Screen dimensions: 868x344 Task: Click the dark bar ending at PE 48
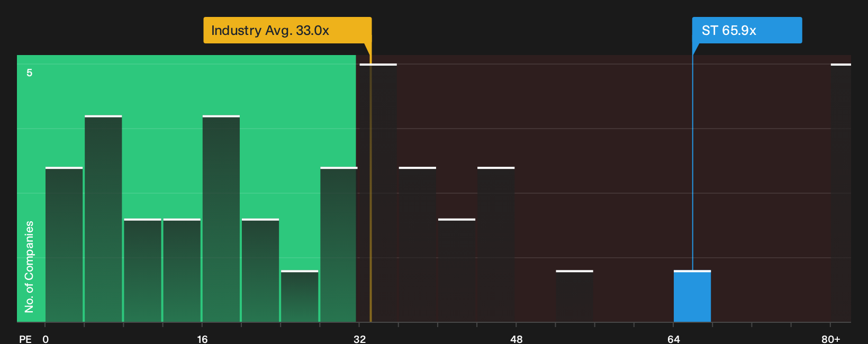(496, 245)
